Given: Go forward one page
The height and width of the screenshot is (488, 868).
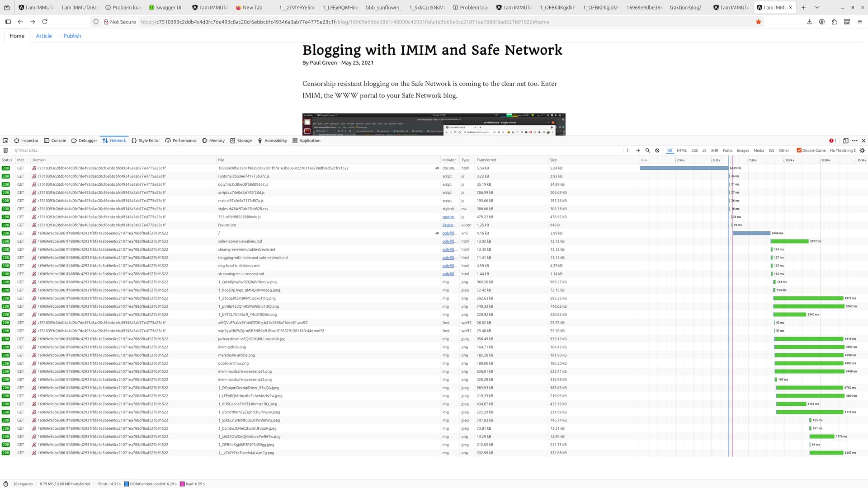Looking at the screenshot, I should (x=33, y=22).
